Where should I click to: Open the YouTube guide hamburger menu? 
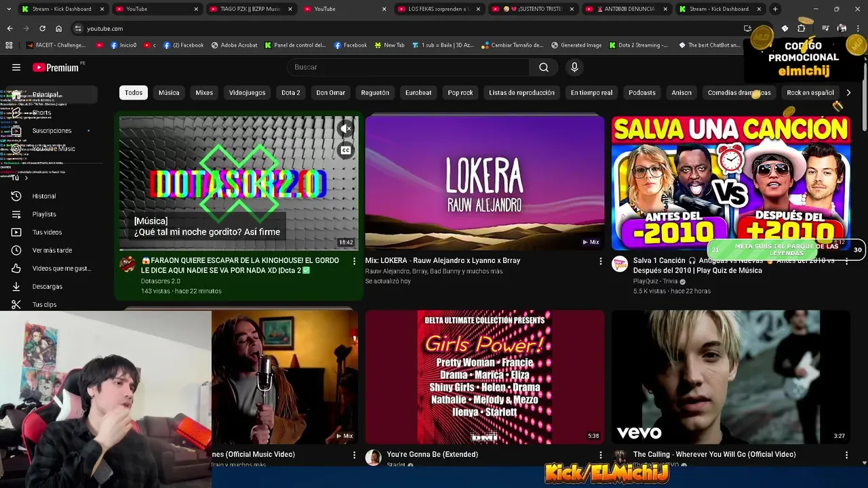pos(16,67)
